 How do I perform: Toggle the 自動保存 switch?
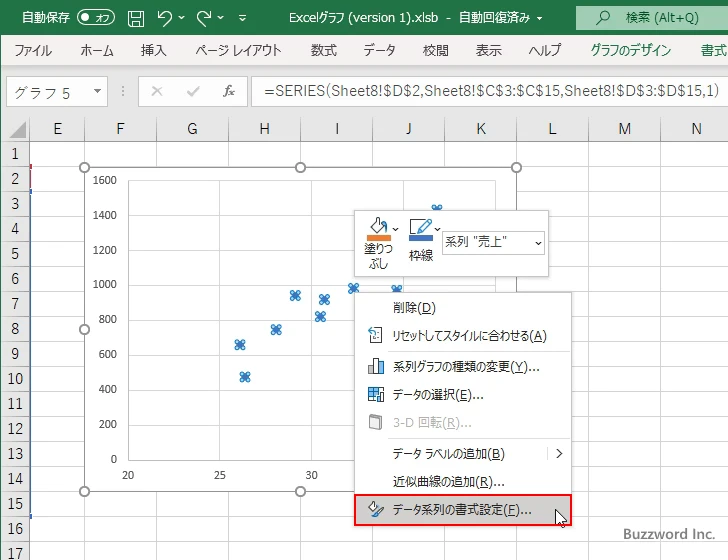[x=96, y=18]
